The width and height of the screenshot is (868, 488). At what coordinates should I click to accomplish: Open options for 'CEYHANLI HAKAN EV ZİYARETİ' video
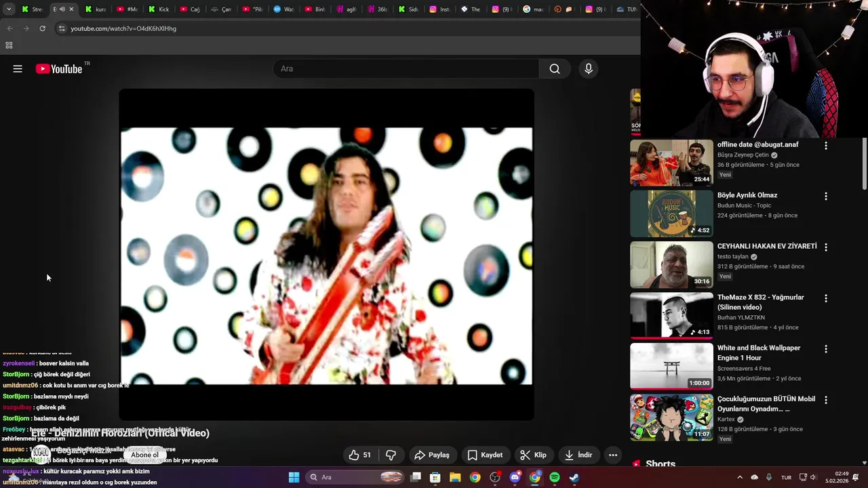point(826,247)
